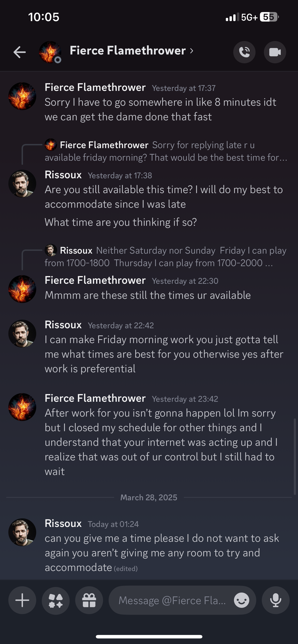The width and height of the screenshot is (298, 644).
Task: Start a voice call with Fierce Flamethrower
Action: coord(244,52)
